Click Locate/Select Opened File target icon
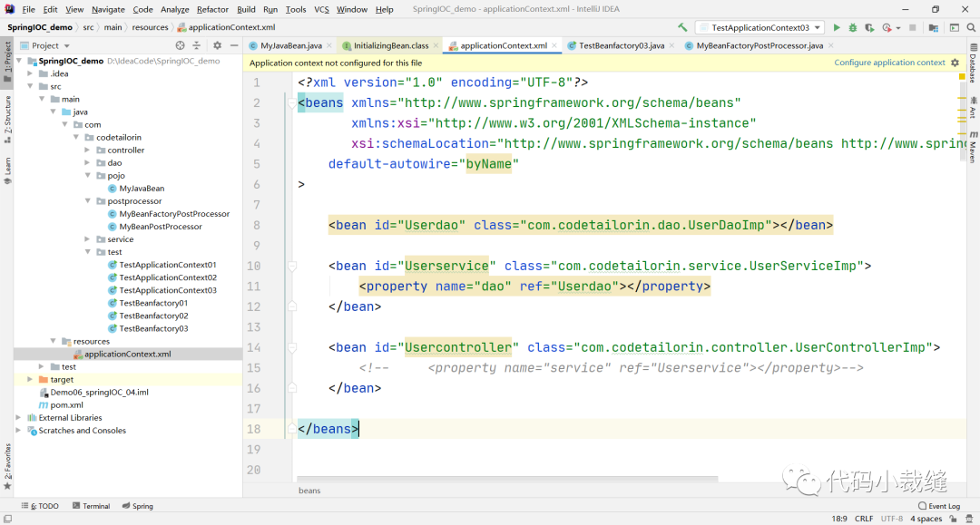 [x=180, y=45]
